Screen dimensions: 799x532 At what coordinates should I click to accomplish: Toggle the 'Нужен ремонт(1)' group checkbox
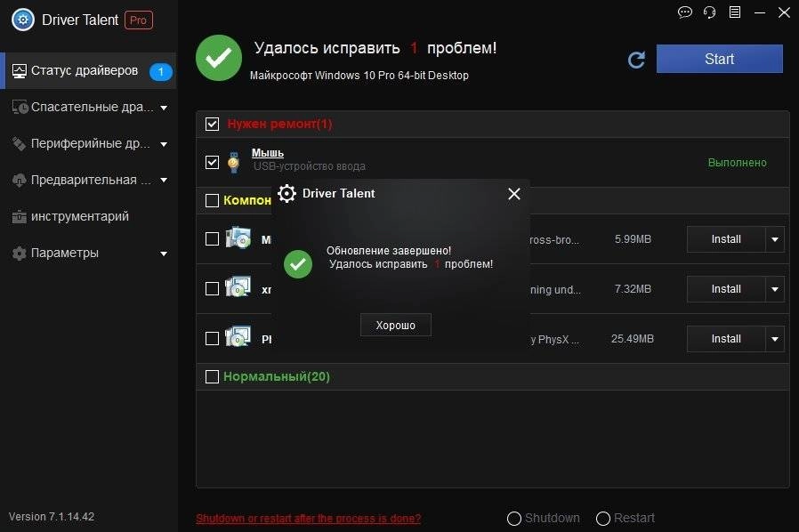[x=212, y=124]
